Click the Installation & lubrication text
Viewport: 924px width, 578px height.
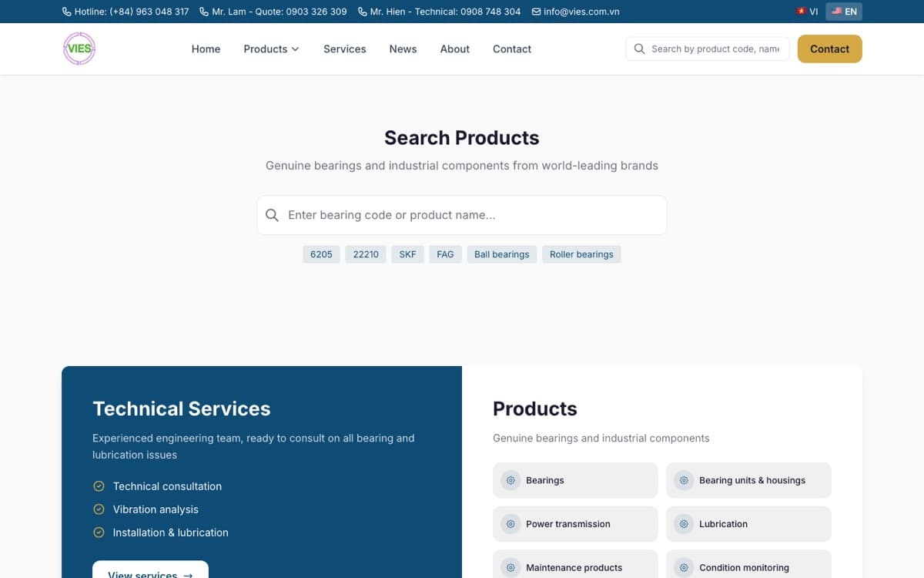pos(171,533)
